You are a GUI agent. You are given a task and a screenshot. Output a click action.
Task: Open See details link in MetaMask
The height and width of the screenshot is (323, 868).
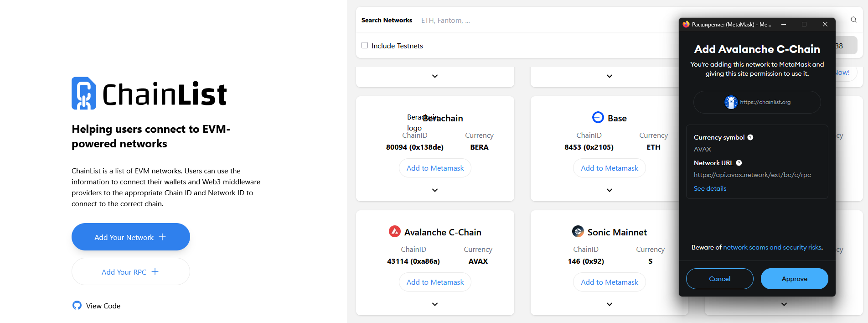click(x=710, y=188)
